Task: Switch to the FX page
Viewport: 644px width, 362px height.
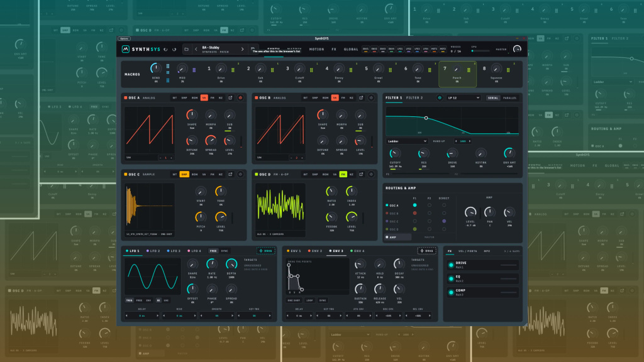Action: tap(334, 49)
